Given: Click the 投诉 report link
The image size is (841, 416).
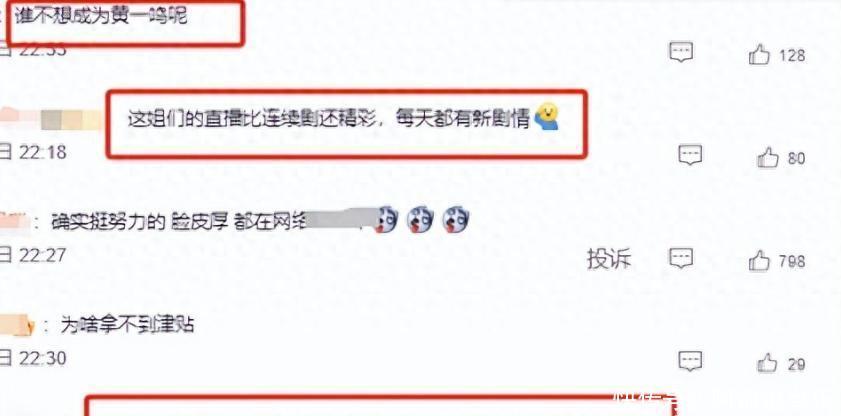Looking at the screenshot, I should click(x=609, y=259).
